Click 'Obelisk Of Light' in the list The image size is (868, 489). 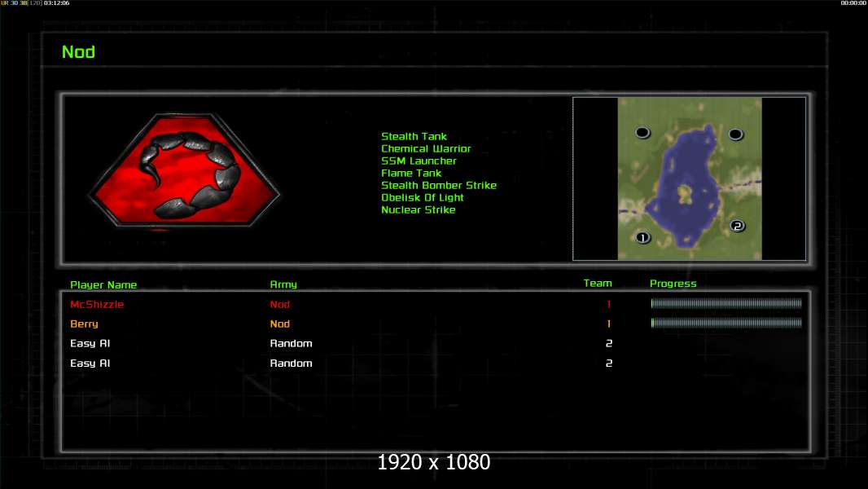point(422,197)
